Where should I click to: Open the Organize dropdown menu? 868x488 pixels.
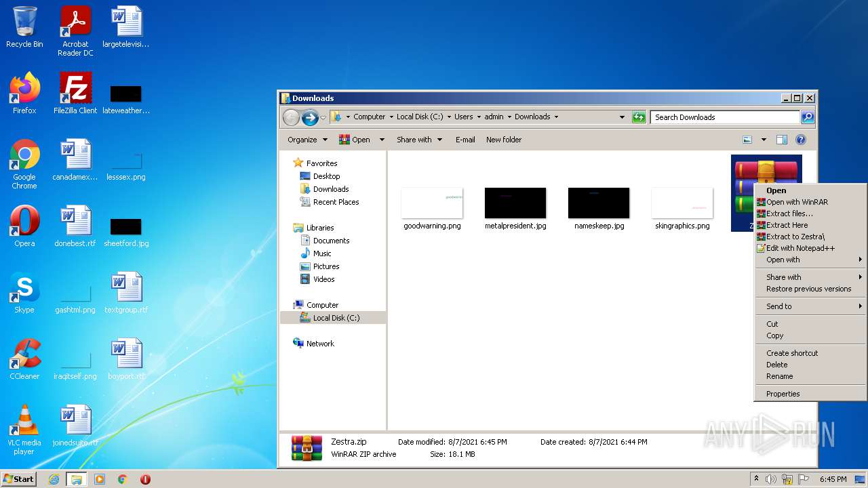[x=307, y=140]
